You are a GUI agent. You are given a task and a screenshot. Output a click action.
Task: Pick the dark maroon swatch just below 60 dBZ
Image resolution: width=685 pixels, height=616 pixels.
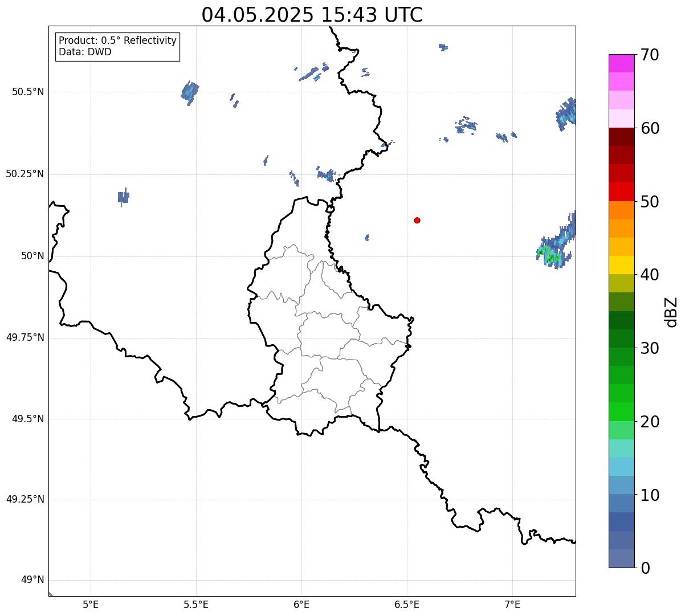coord(621,137)
